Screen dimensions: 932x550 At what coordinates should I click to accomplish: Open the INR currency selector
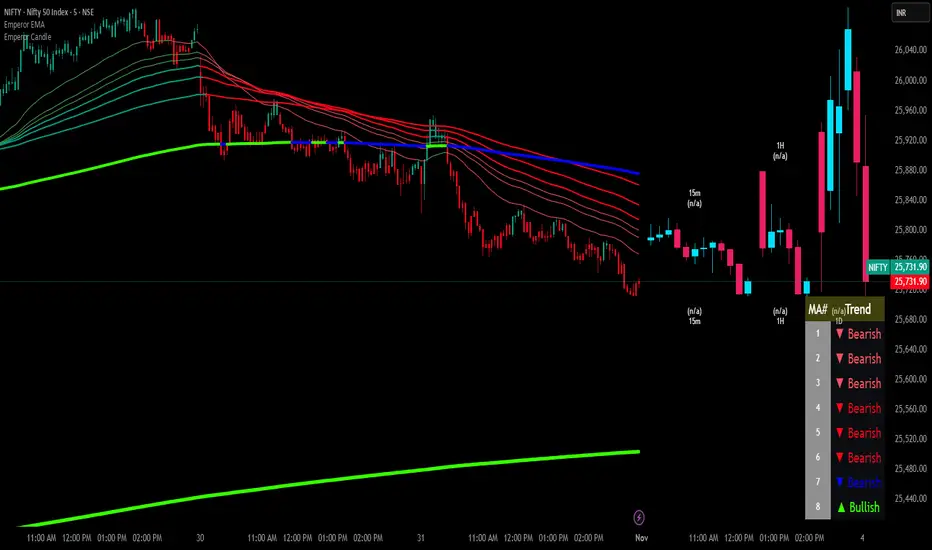pyautogui.click(x=909, y=13)
